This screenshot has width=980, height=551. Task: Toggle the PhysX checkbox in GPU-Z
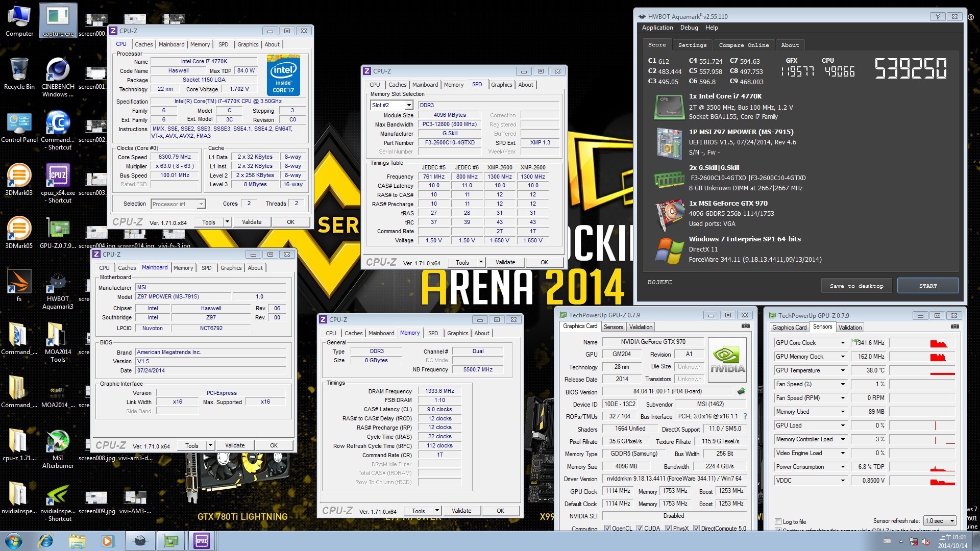tap(668, 528)
